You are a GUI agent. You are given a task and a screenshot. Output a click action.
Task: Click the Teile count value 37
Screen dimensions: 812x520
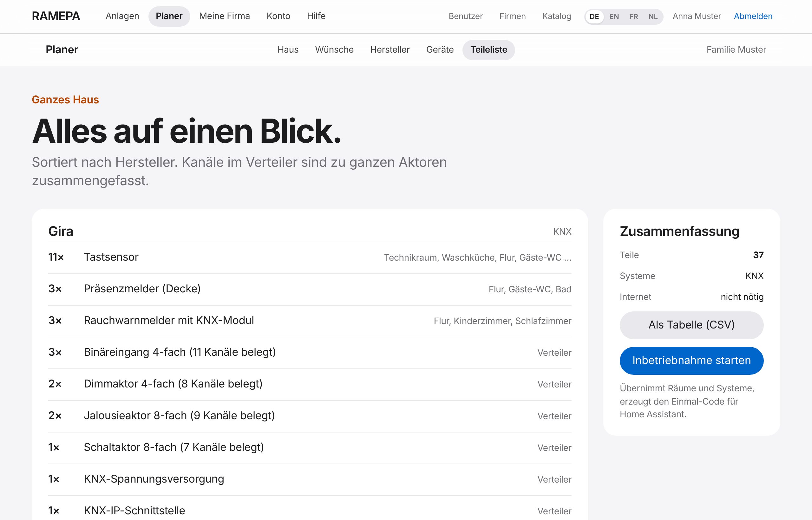(758, 255)
